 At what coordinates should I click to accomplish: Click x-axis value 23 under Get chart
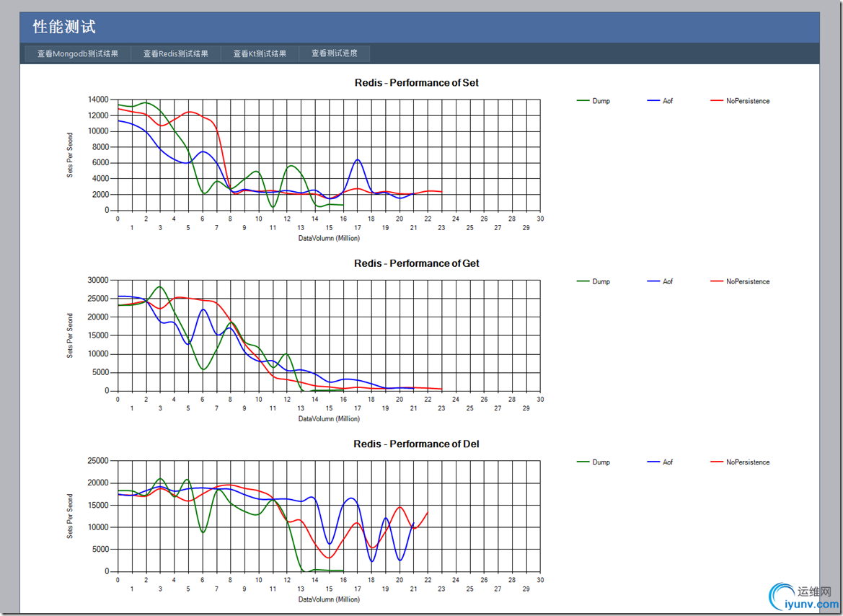point(441,408)
